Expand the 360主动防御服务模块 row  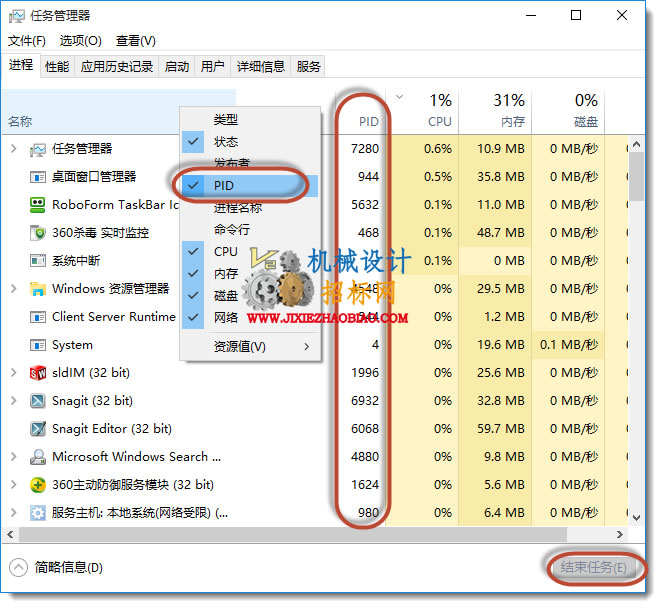[x=13, y=485]
